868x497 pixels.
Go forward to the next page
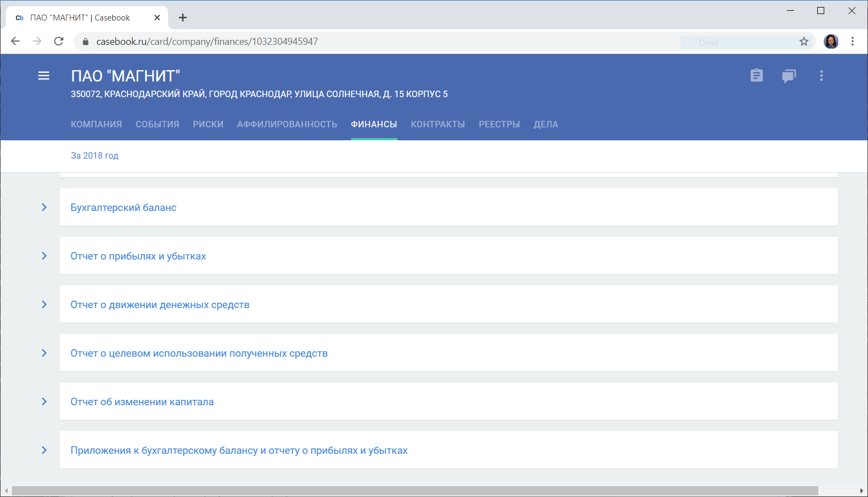coord(37,42)
